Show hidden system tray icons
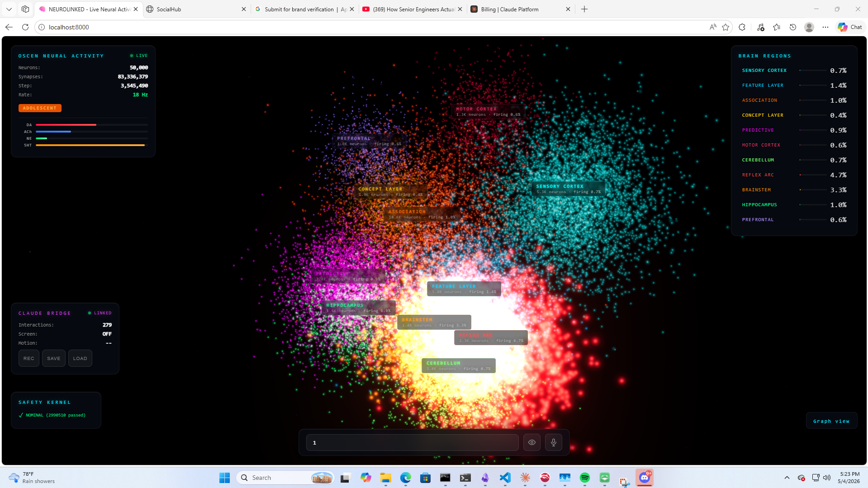The height and width of the screenshot is (488, 868). pyautogui.click(x=787, y=478)
